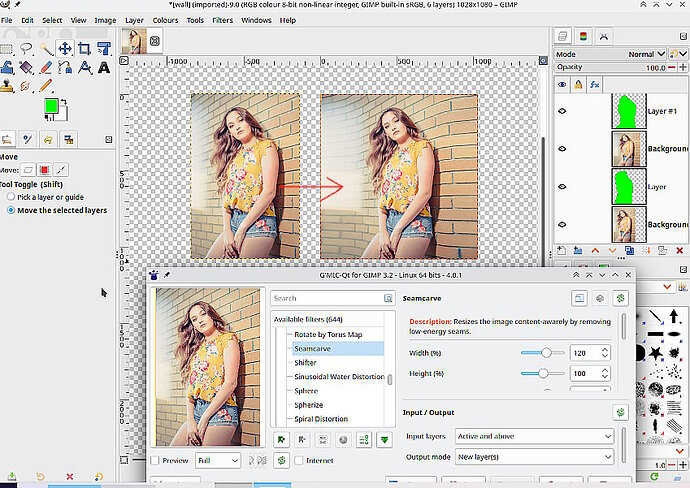Click the Width (%) slider handle
Image resolution: width=690 pixels, height=488 pixels.
click(546, 352)
